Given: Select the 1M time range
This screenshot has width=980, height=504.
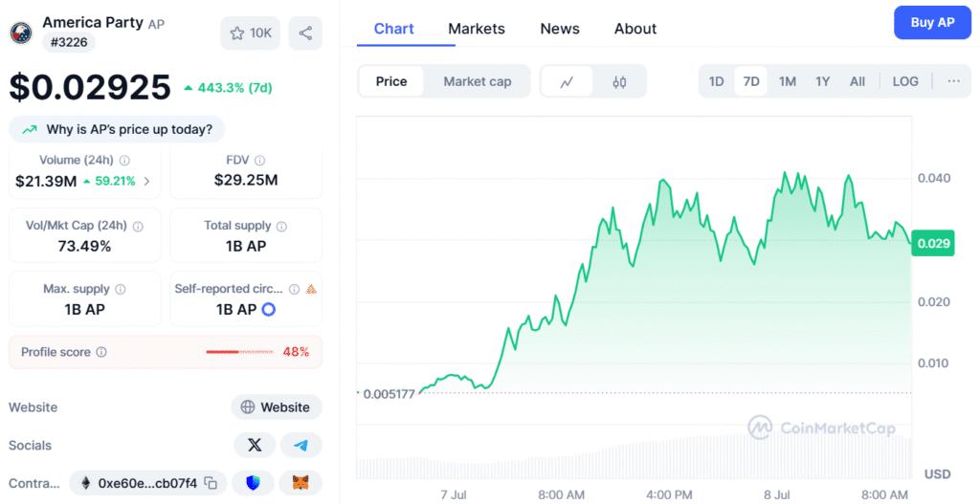Looking at the screenshot, I should [788, 82].
